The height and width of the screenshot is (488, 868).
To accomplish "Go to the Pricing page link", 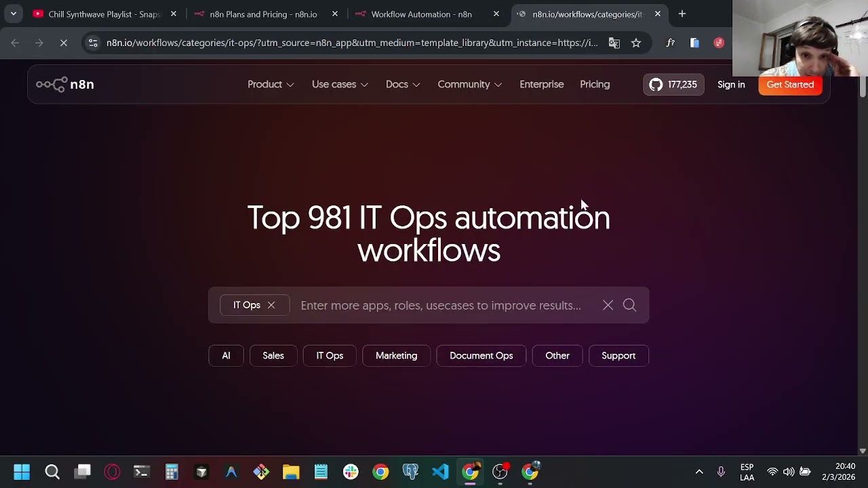I will click(x=595, y=85).
